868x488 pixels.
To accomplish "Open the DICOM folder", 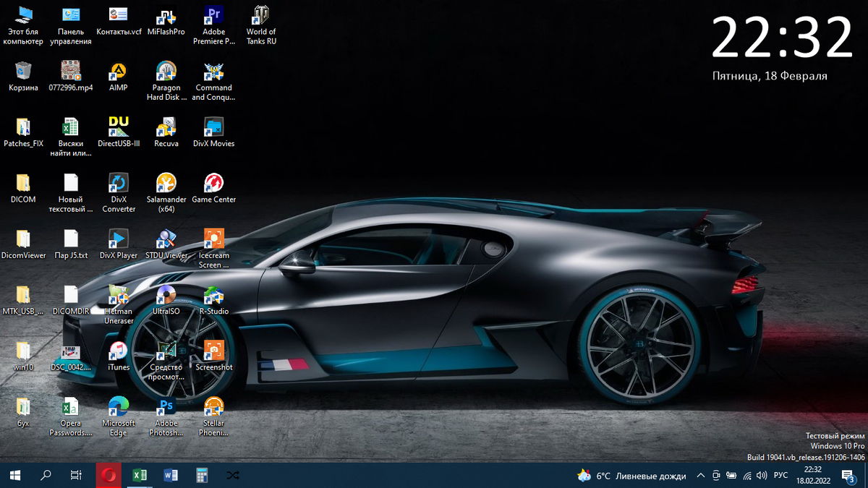I will click(x=23, y=188).
